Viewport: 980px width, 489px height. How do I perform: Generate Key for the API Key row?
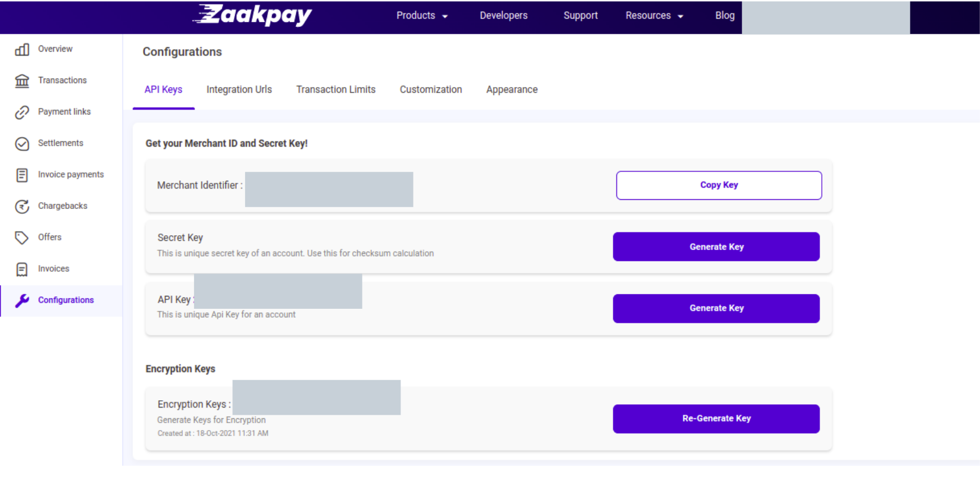pos(716,308)
